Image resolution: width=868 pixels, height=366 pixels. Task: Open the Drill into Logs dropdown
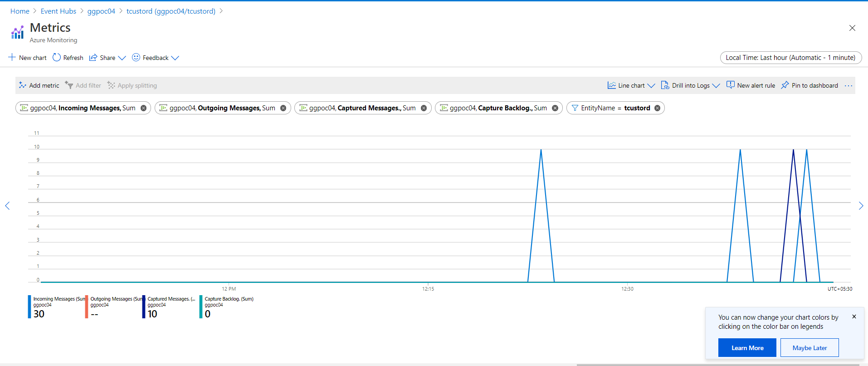pos(690,85)
